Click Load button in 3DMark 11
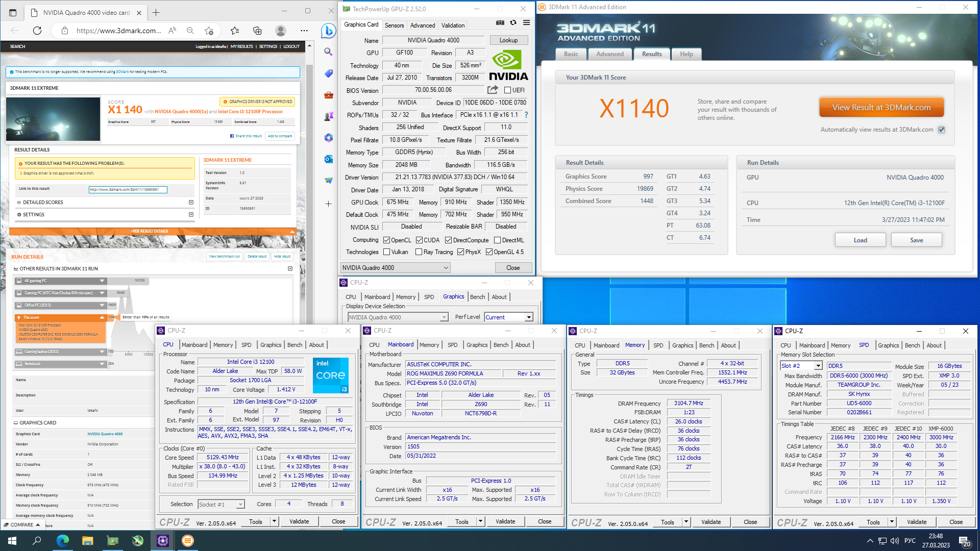This screenshot has width=980, height=551. tap(860, 240)
